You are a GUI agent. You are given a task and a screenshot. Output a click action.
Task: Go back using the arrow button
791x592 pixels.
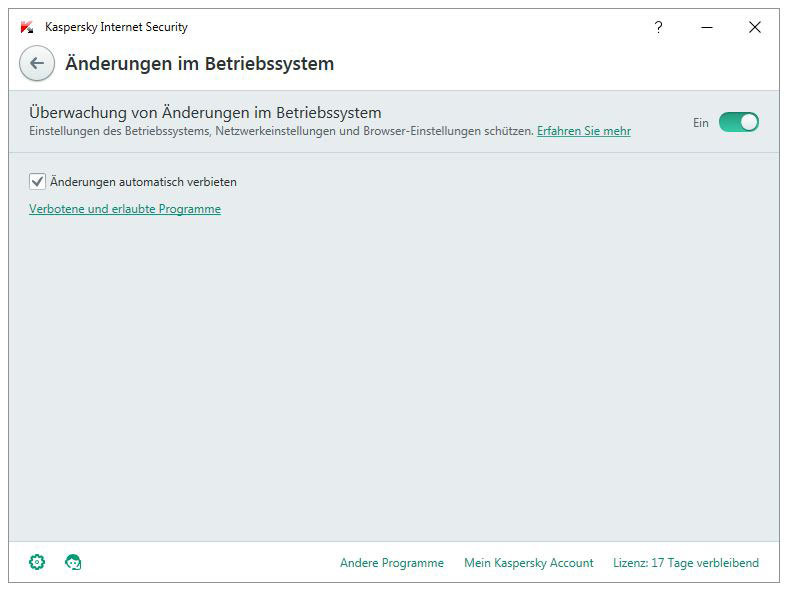tap(37, 64)
